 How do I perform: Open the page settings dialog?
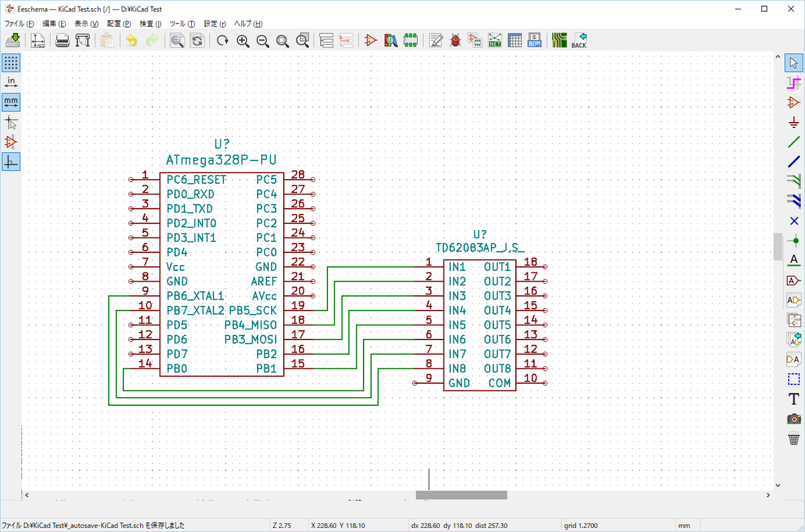coord(38,40)
